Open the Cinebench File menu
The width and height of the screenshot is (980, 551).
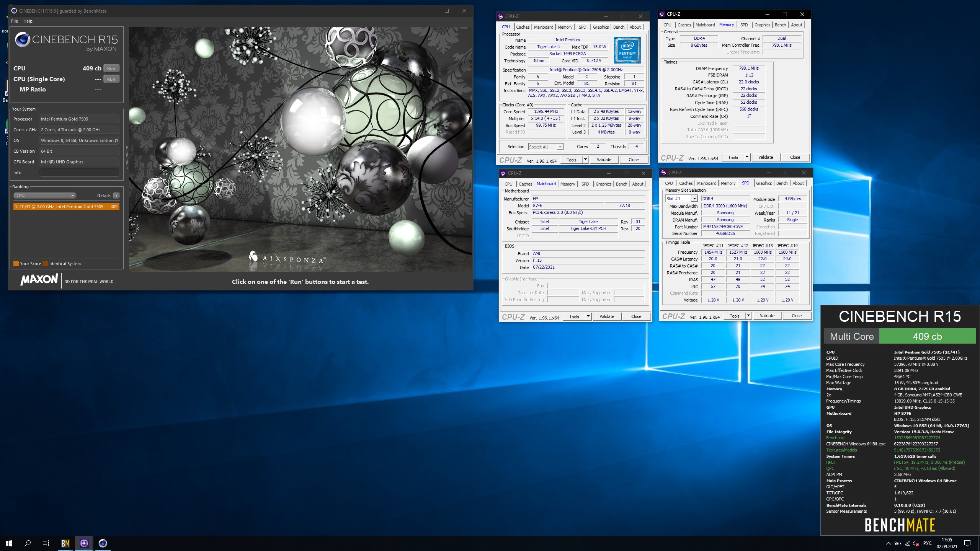coord(15,21)
